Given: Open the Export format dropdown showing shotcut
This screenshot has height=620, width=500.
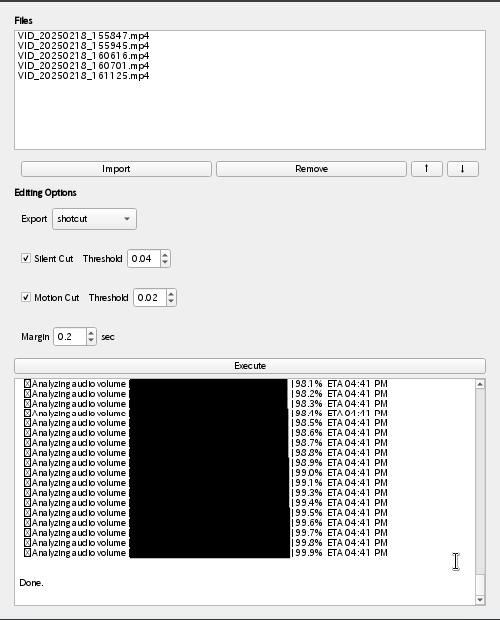Looking at the screenshot, I should [94, 219].
